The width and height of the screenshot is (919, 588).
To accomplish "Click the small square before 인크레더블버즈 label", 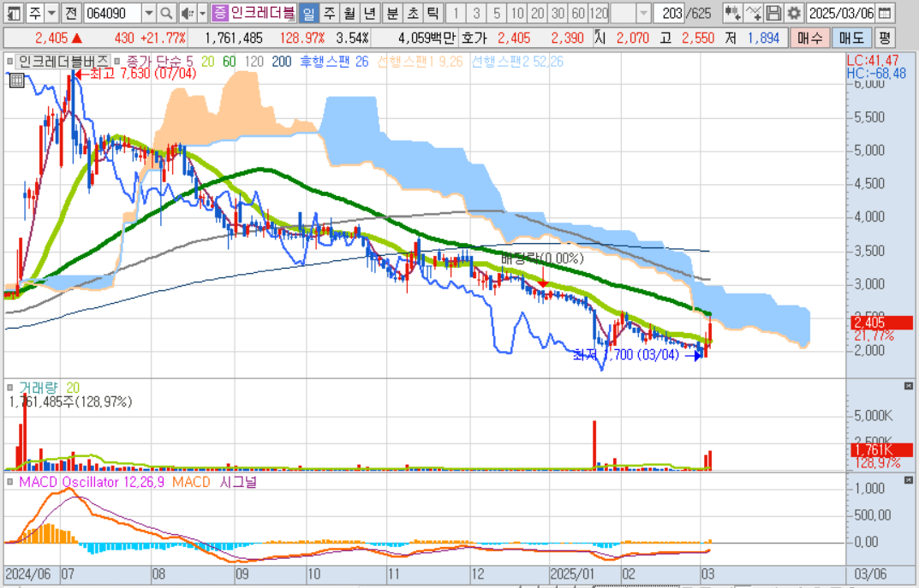I will (10, 61).
